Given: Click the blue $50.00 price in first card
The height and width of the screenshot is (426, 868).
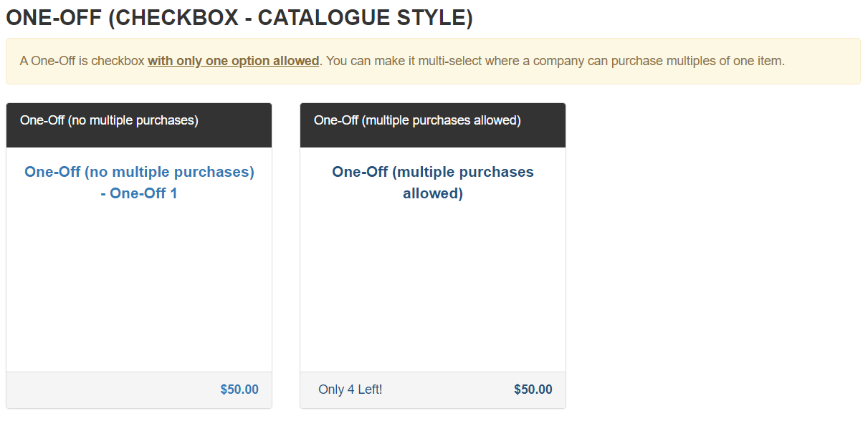Looking at the screenshot, I should point(239,390).
